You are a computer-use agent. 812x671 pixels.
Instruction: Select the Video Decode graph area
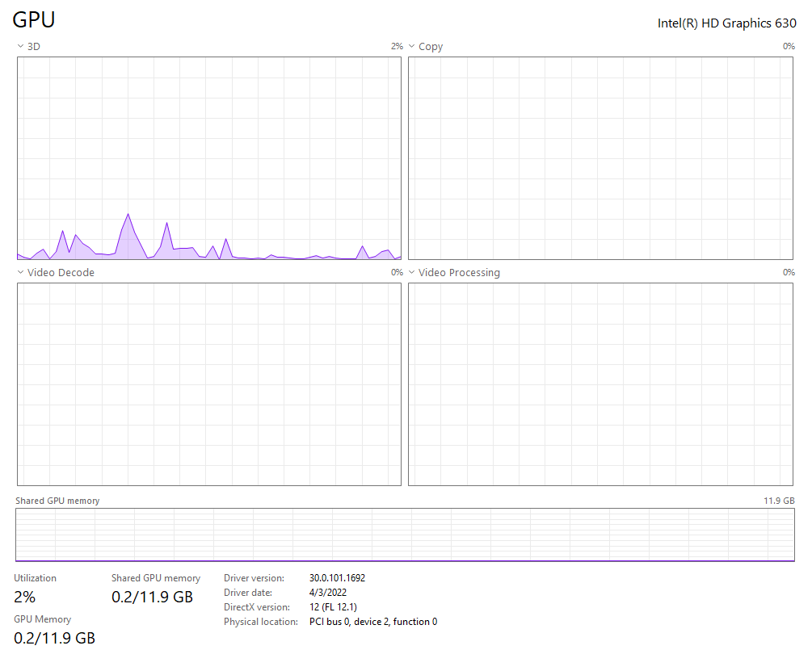point(208,384)
